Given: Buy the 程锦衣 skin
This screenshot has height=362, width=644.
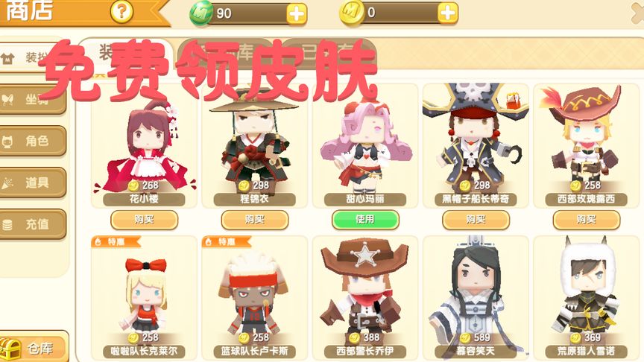Looking at the screenshot, I should click(255, 220).
